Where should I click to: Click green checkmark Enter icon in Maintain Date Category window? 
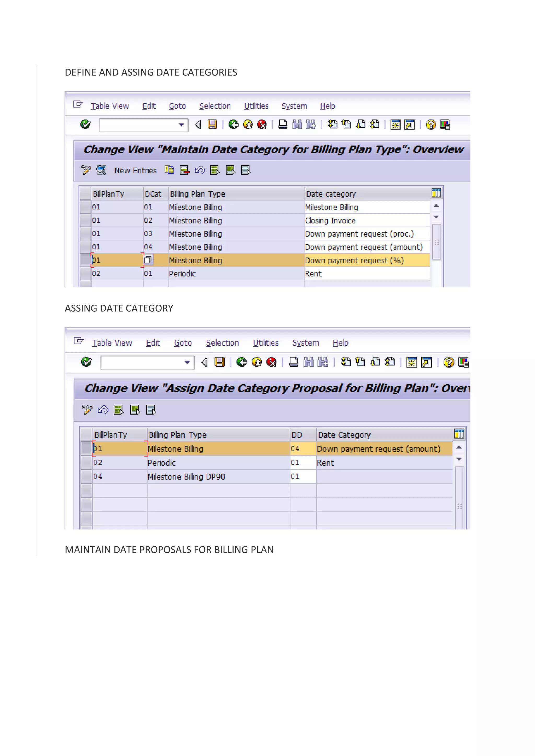pyautogui.click(x=85, y=125)
